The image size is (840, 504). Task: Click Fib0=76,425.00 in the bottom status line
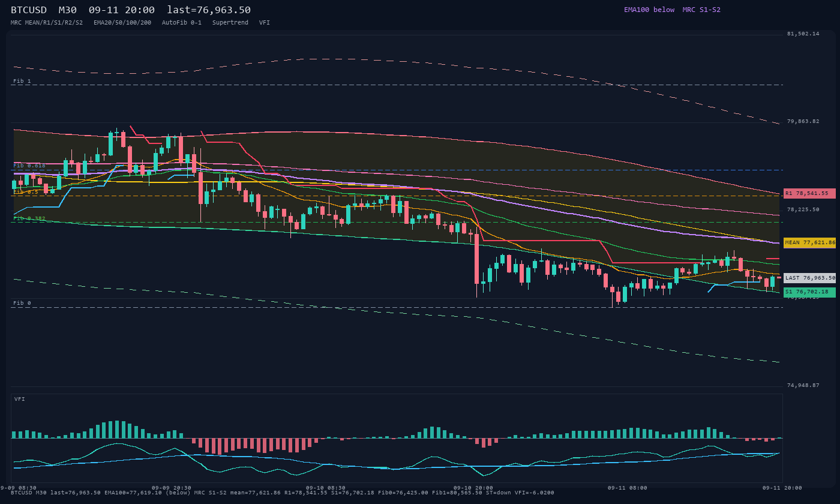click(403, 493)
